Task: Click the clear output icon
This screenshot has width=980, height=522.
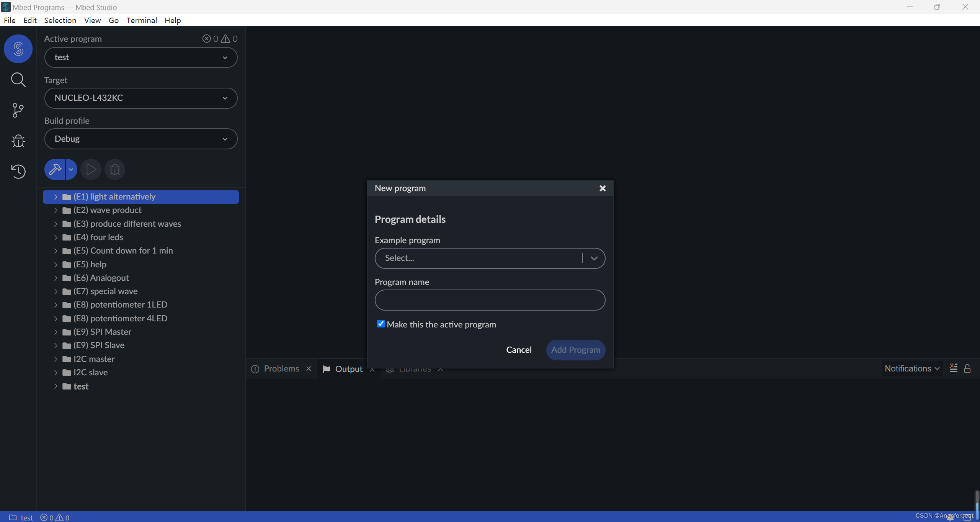Action: [953, 368]
